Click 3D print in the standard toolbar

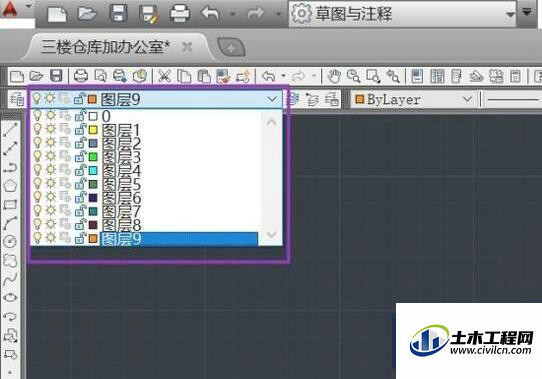point(140,76)
